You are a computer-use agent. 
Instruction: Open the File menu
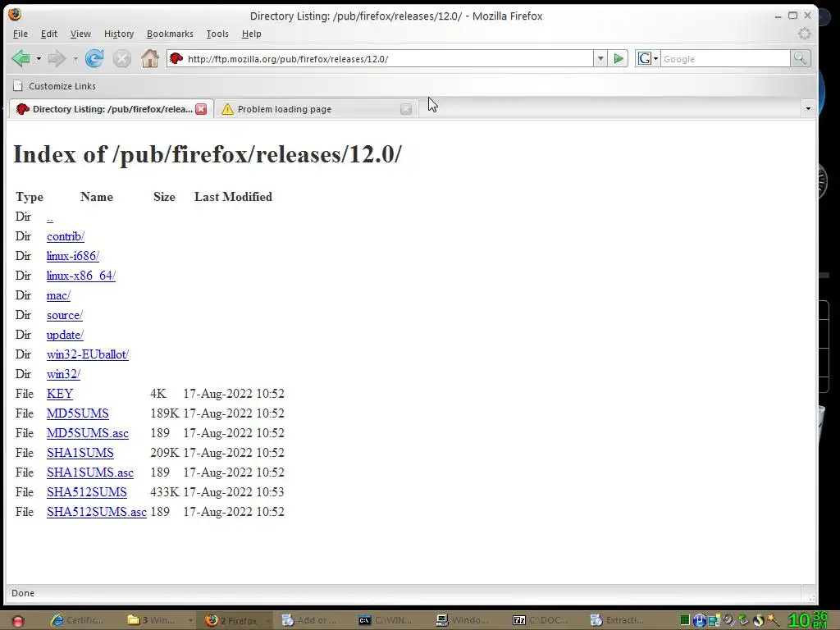click(21, 34)
